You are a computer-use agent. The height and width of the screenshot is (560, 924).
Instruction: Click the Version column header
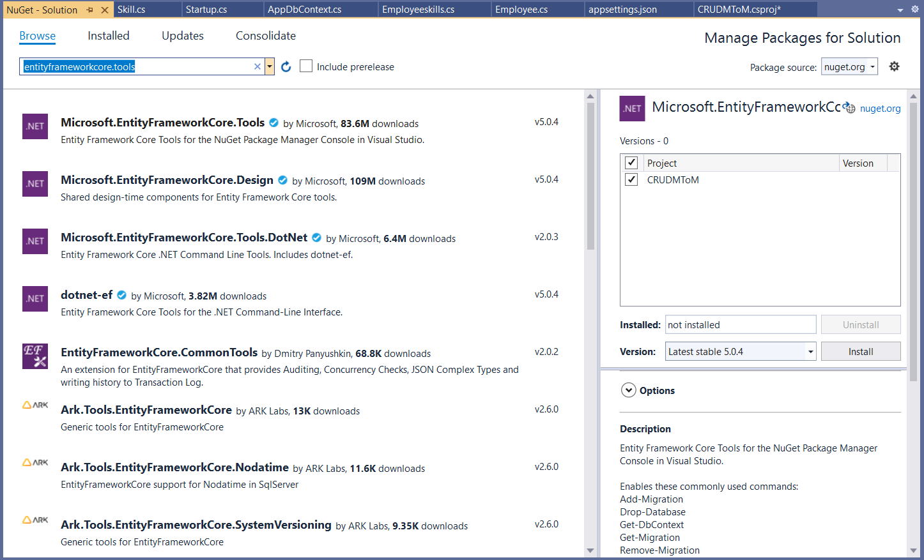[x=863, y=163]
